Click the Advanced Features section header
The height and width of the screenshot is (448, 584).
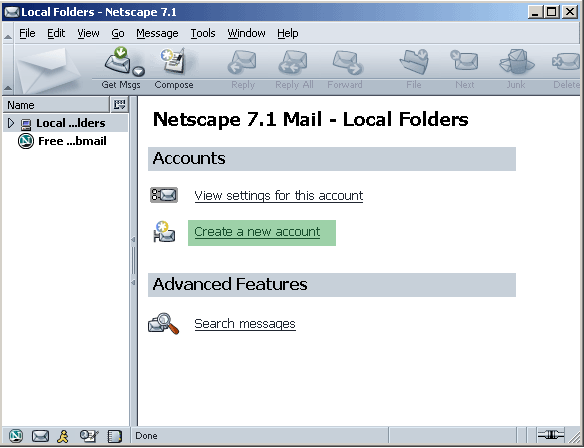(x=331, y=285)
